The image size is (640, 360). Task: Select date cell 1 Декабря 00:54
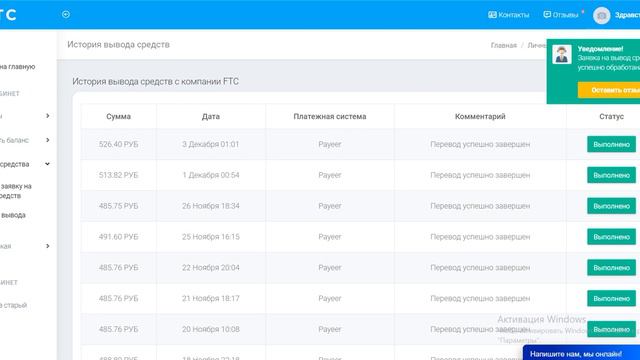(x=211, y=175)
